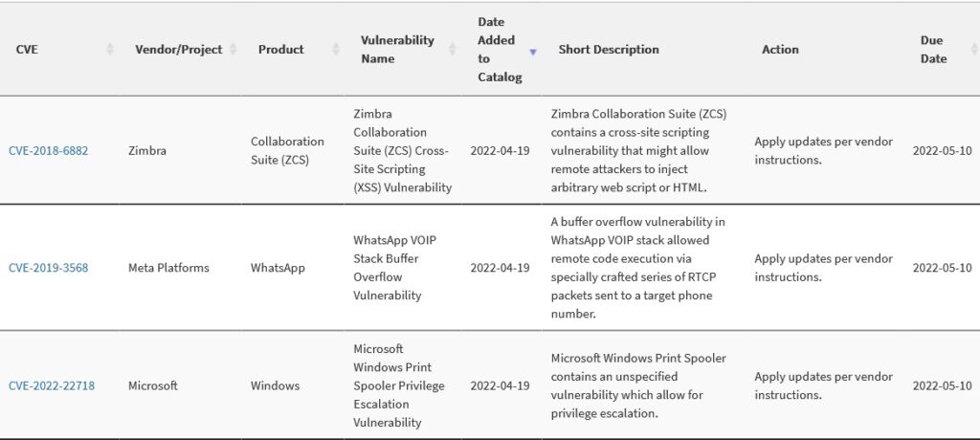Click the sort arrows next to Vulnerability Name
The height and width of the screenshot is (440, 980).
point(453,50)
